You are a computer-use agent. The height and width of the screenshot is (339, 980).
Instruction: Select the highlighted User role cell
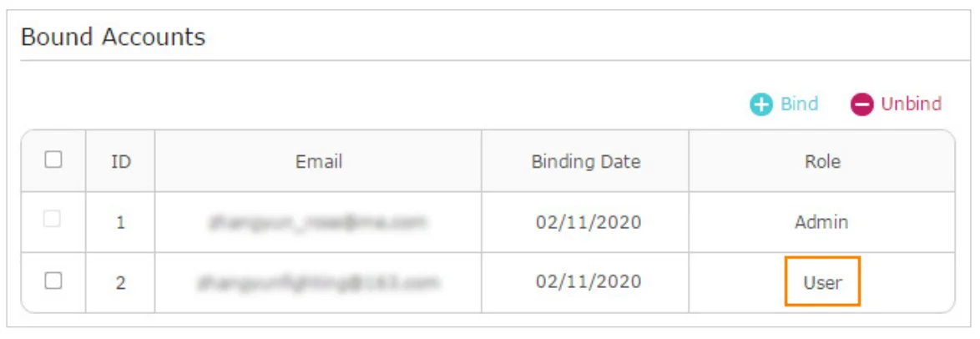pyautogui.click(x=822, y=282)
